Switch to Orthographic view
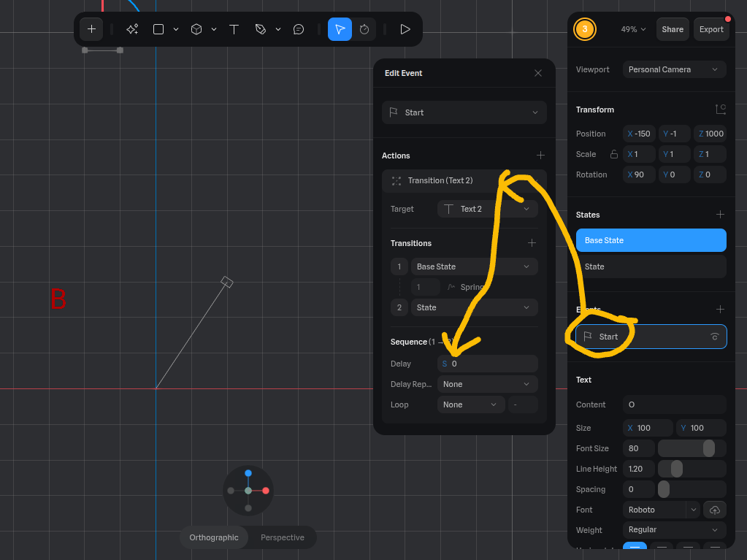 click(214, 537)
